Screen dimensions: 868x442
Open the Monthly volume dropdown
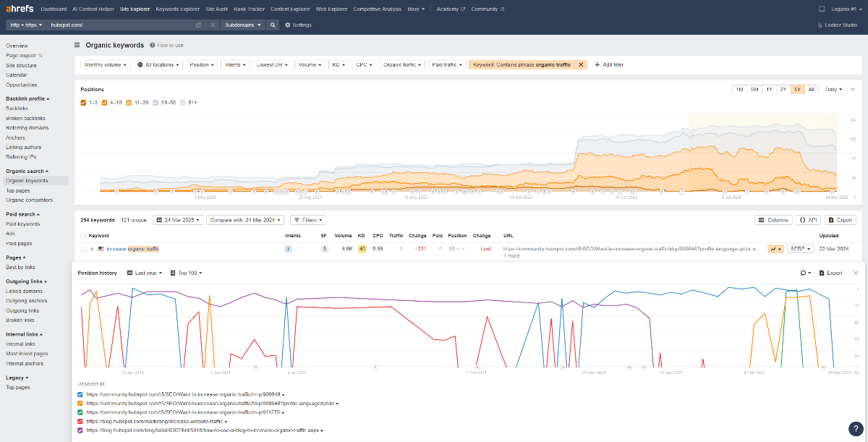(x=104, y=64)
